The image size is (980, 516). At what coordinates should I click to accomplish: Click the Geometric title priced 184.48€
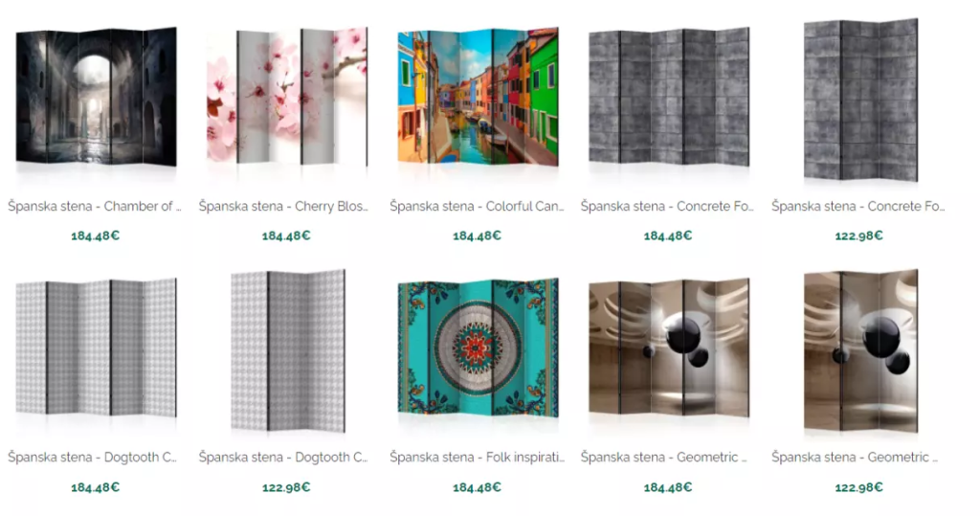pos(664,458)
